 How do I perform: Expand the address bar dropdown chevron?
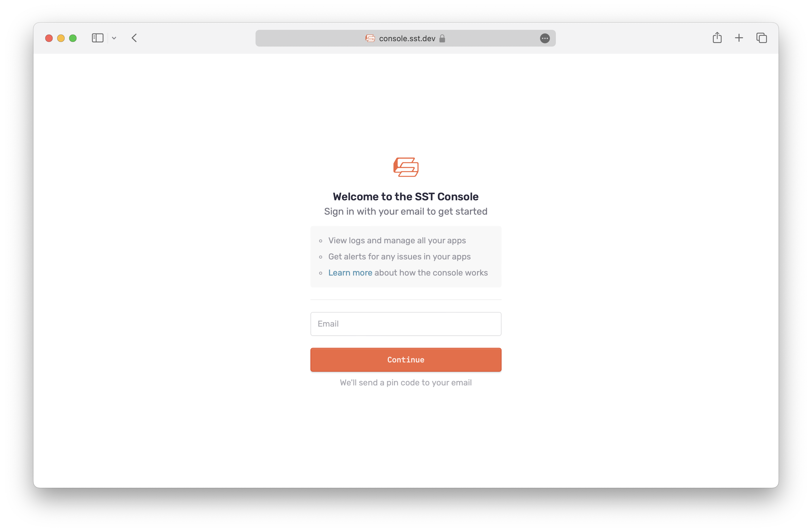114,38
